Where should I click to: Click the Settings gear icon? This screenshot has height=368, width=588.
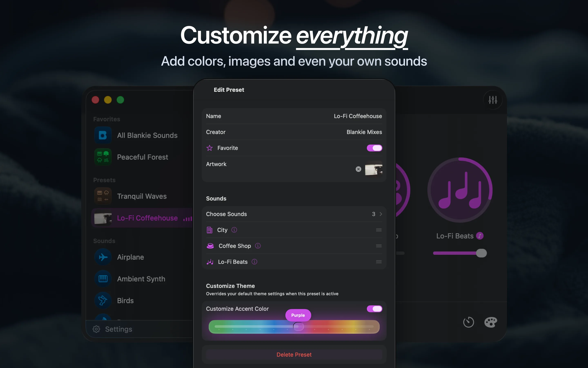(x=96, y=329)
